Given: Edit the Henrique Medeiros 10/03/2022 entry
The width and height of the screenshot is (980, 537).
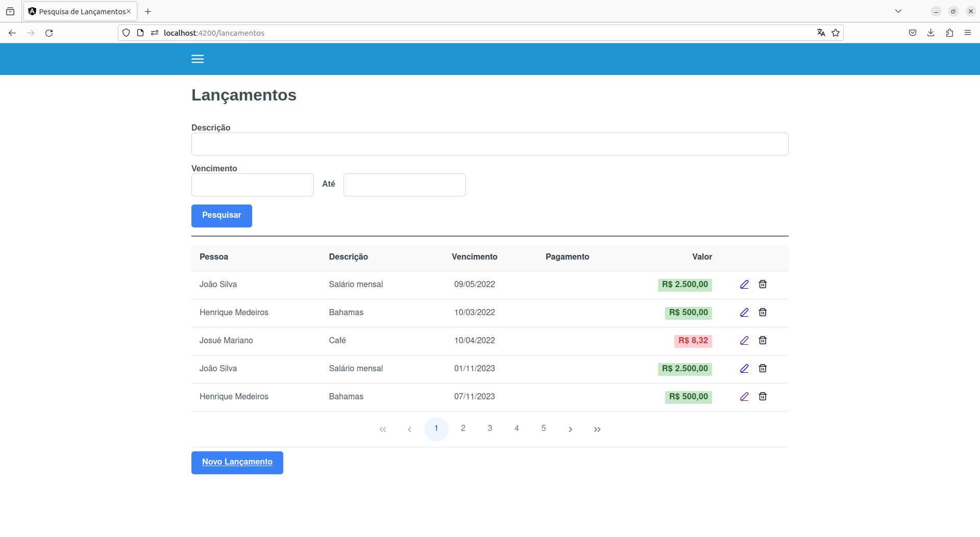Looking at the screenshot, I should pyautogui.click(x=744, y=313).
